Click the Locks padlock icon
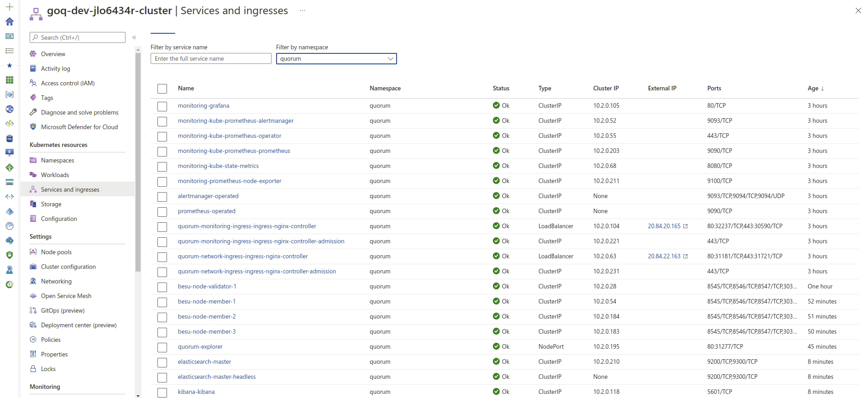The height and width of the screenshot is (398, 868). coord(33,369)
